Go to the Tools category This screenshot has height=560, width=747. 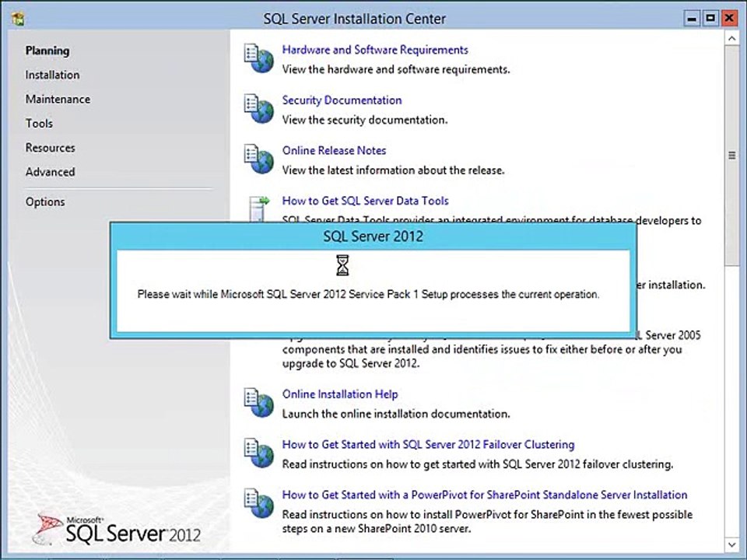[39, 124]
